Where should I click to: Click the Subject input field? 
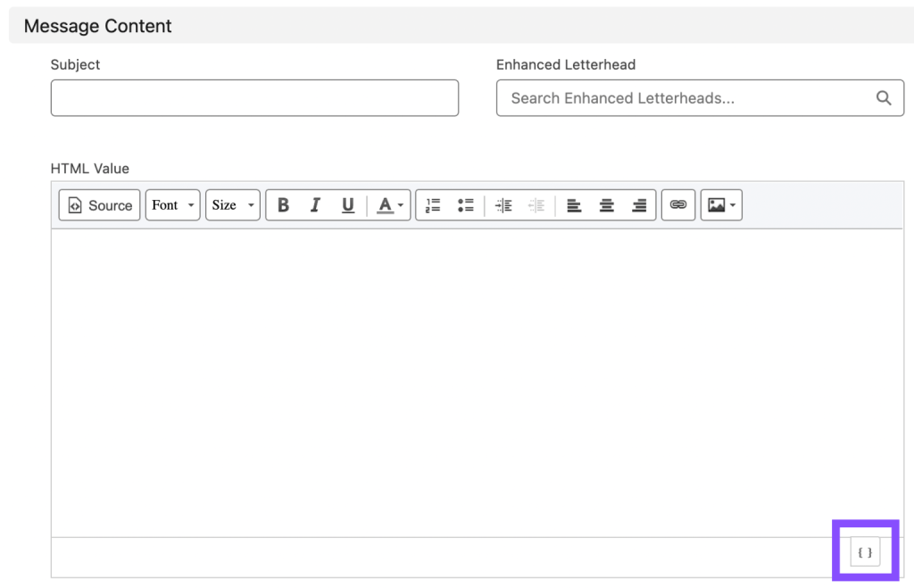[x=254, y=97]
